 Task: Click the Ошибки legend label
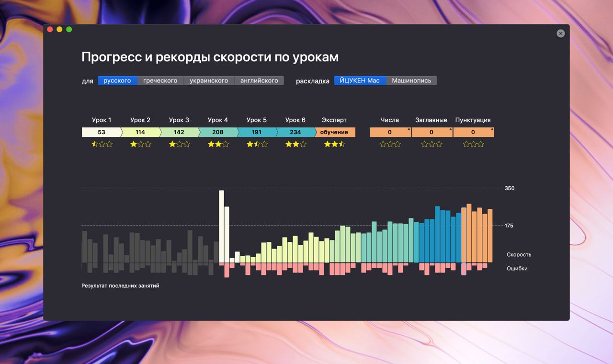click(x=517, y=269)
